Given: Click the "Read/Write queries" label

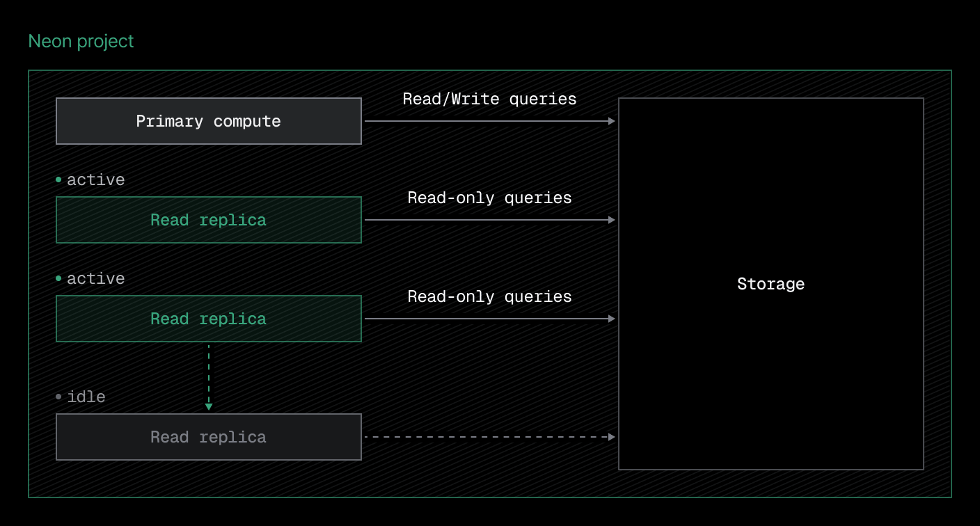Looking at the screenshot, I should click(x=489, y=99).
